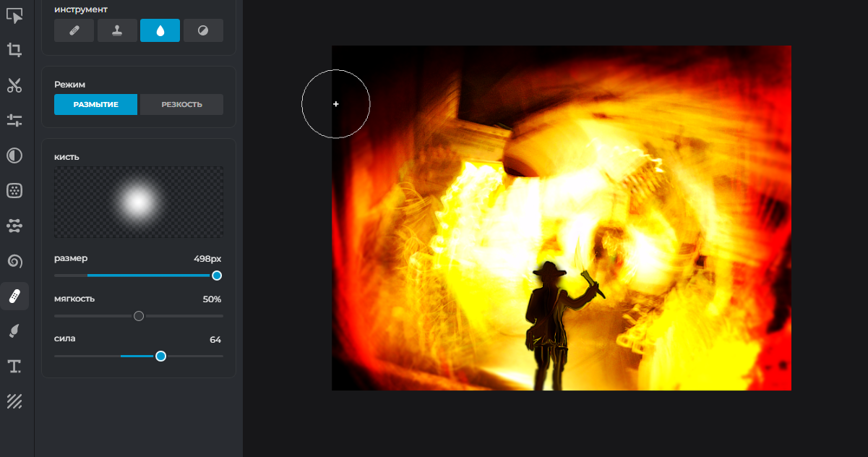Switch mode to РАЗМЫТИЕ

(x=95, y=104)
